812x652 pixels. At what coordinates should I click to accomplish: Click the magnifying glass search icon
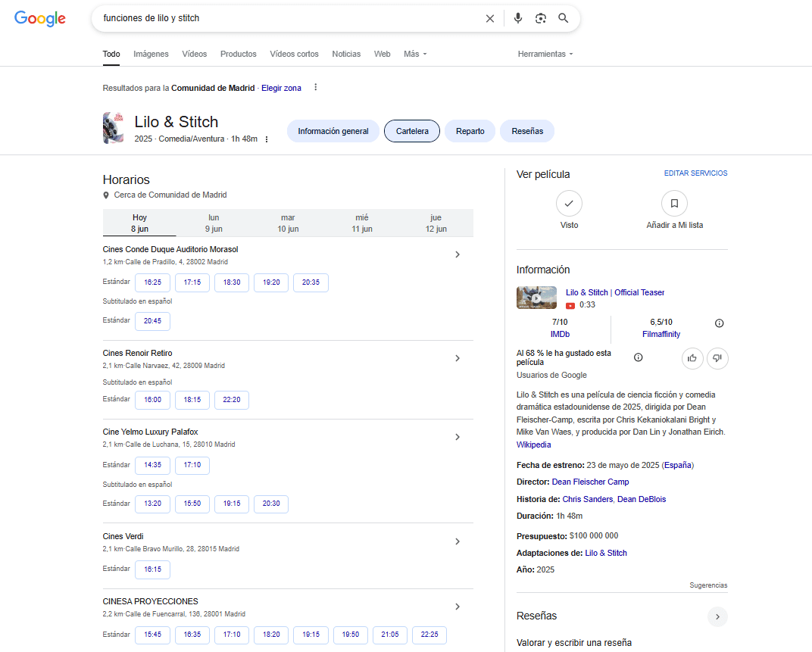(564, 18)
